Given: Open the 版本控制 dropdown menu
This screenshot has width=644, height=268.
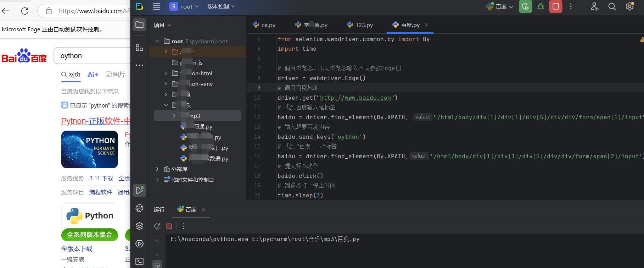Looking at the screenshot, I should (x=221, y=6).
